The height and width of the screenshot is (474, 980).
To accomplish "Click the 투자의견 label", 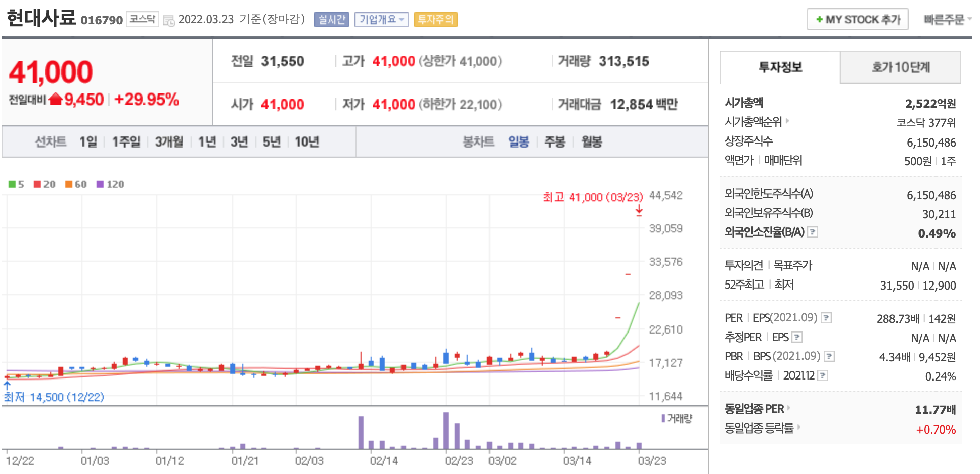I will pyautogui.click(x=743, y=265).
